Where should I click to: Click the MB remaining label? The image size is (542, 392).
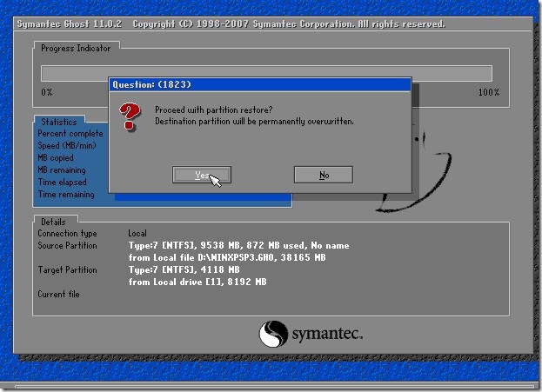pyautogui.click(x=62, y=169)
